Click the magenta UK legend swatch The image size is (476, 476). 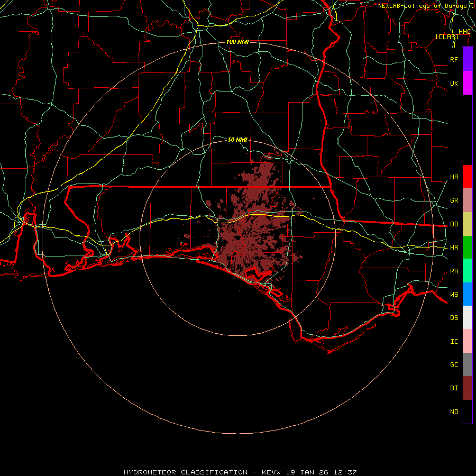coord(467,83)
